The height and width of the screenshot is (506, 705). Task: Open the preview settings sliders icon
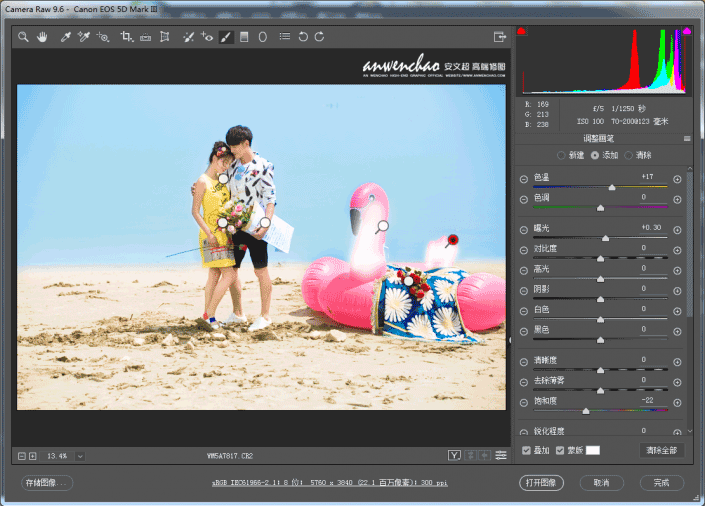pos(501,456)
